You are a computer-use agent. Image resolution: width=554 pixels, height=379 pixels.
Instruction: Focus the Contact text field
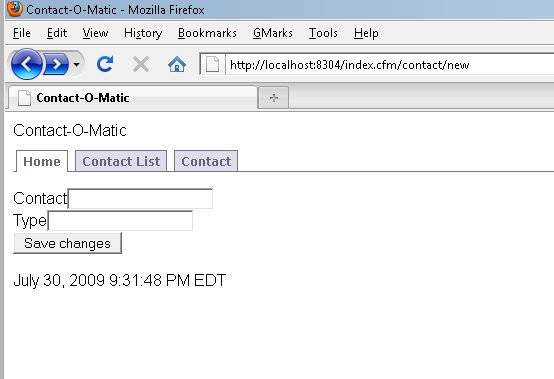coord(140,199)
